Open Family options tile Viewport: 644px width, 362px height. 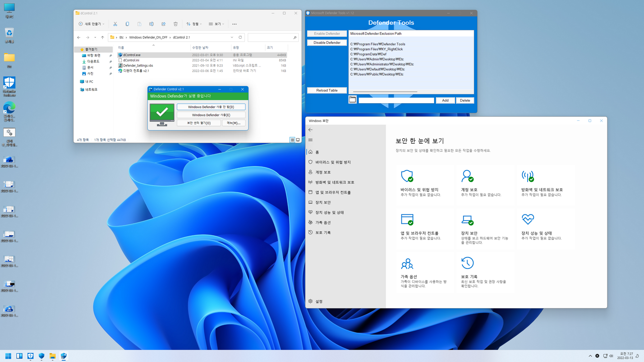[x=425, y=272]
